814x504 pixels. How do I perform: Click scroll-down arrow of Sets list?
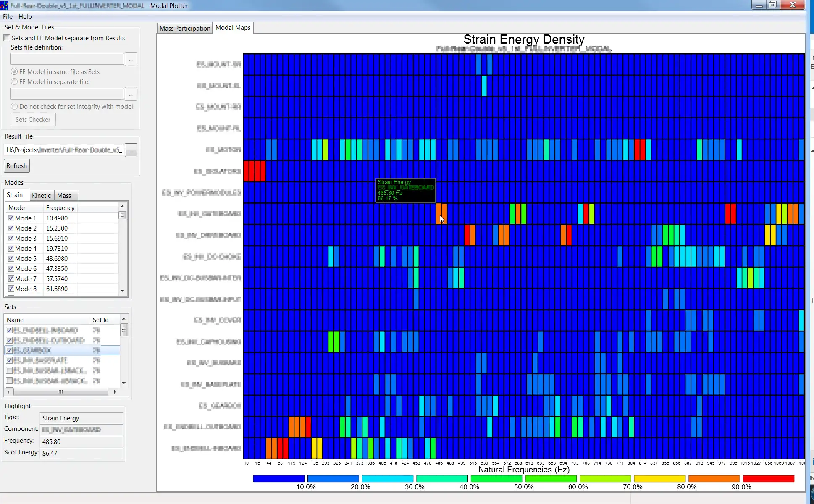click(x=124, y=383)
